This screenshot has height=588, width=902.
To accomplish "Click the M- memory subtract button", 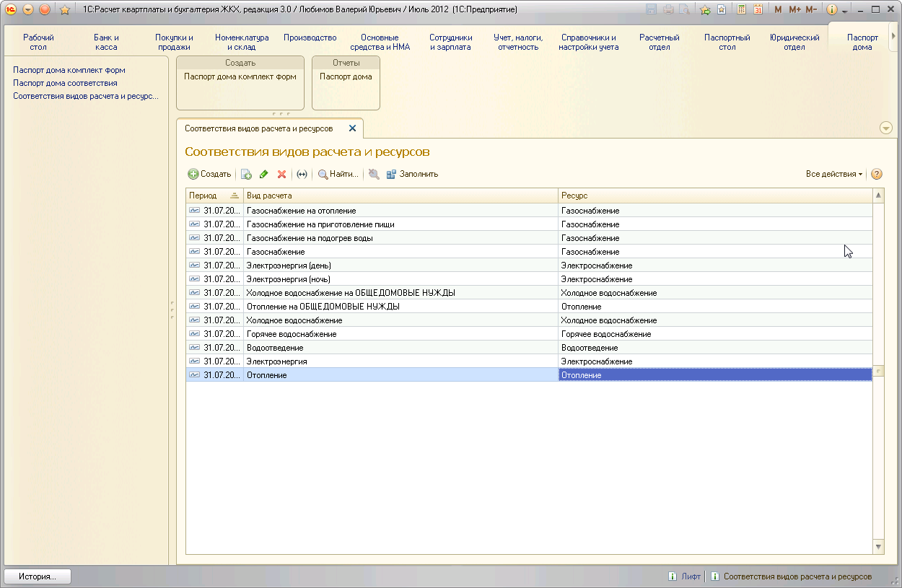I will coord(811,9).
